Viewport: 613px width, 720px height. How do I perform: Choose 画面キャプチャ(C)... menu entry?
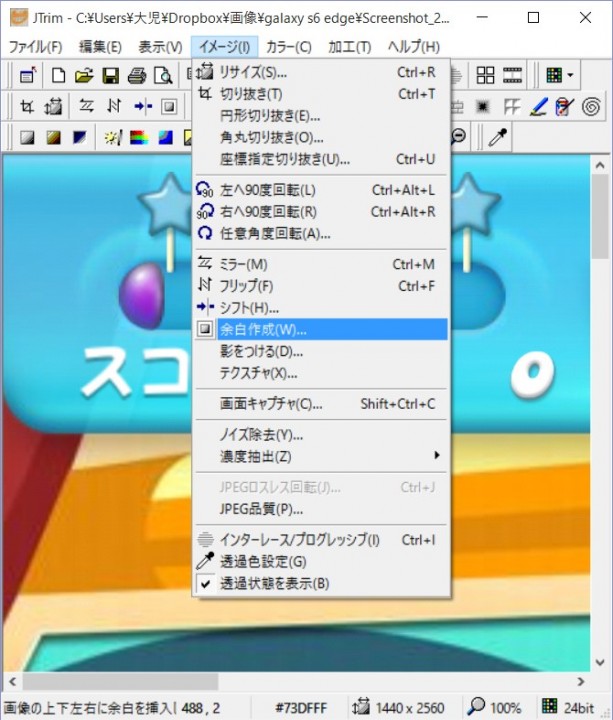321,404
